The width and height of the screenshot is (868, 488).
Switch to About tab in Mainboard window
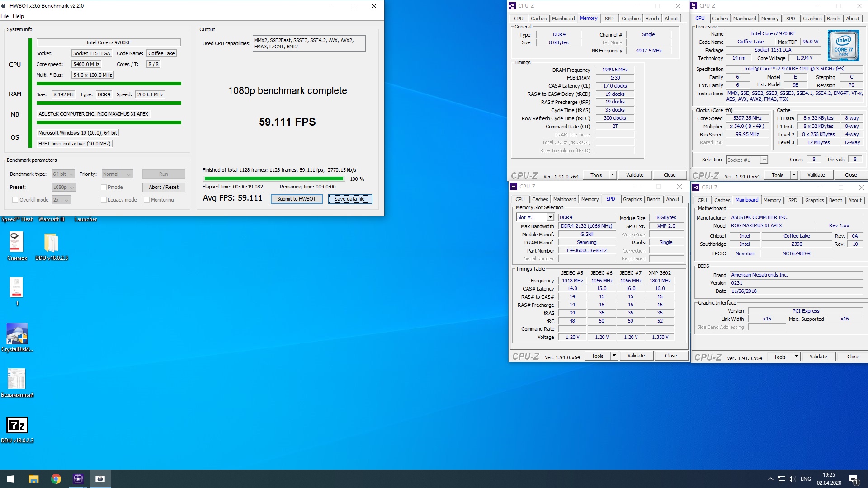[x=854, y=200]
